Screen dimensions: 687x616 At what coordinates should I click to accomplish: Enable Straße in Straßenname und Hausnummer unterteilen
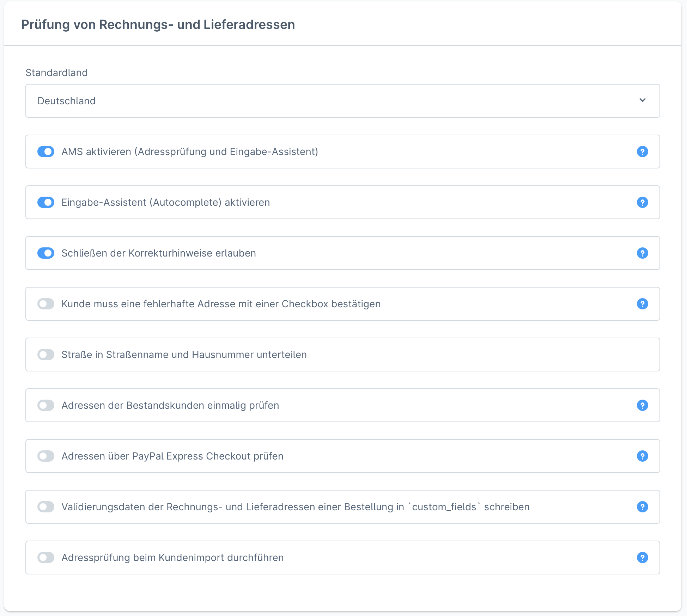pyautogui.click(x=46, y=355)
